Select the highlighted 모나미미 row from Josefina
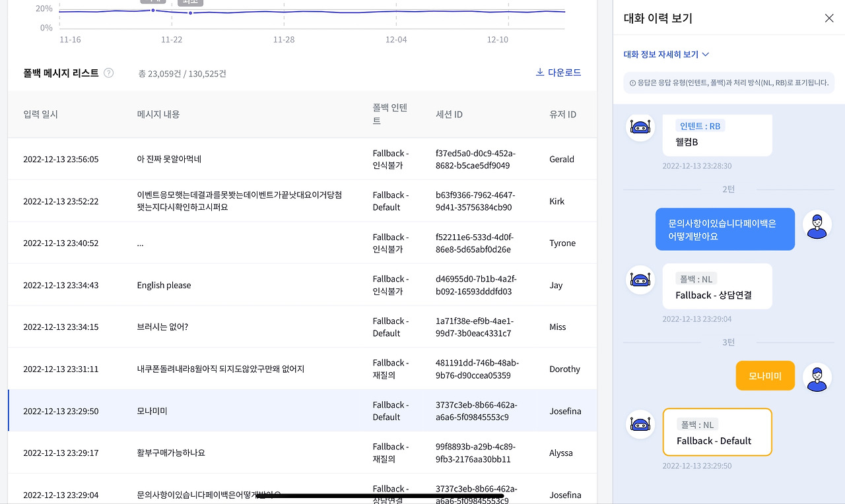This screenshot has height=504, width=845. 302,411
